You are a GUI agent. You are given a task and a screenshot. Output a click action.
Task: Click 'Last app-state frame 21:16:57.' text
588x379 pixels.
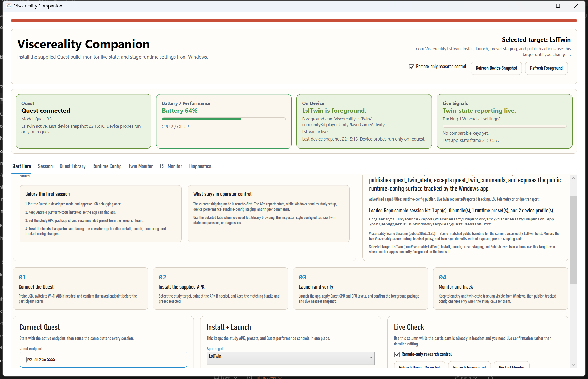coord(471,140)
